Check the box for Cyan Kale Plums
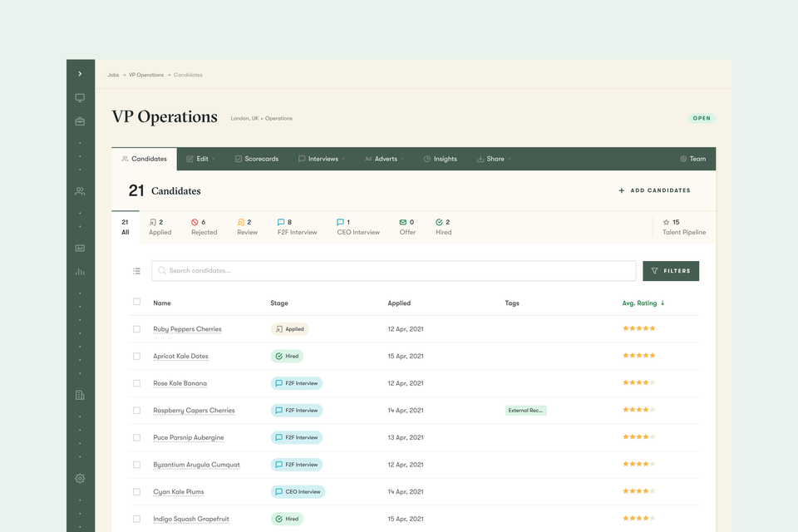Screen dimensions: 798x532 [x=136, y=492]
